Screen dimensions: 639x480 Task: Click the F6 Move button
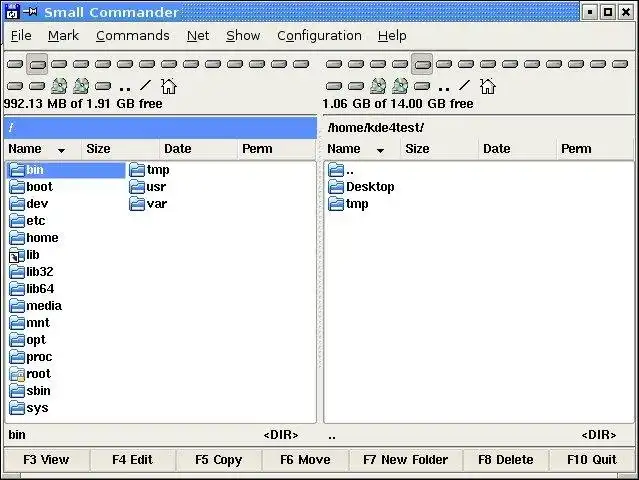[x=305, y=460]
